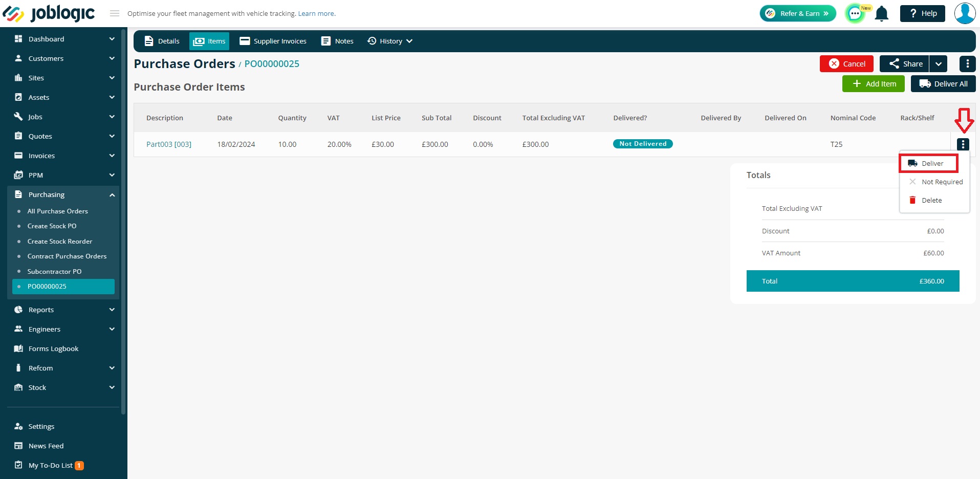Click the green Add Item button
Image resolution: width=980 pixels, height=479 pixels.
[874, 84]
